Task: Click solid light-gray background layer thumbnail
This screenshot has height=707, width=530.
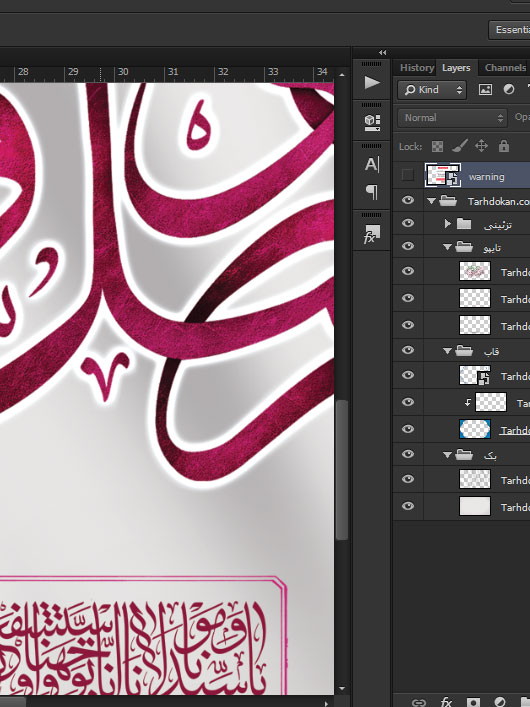Action: click(475, 506)
